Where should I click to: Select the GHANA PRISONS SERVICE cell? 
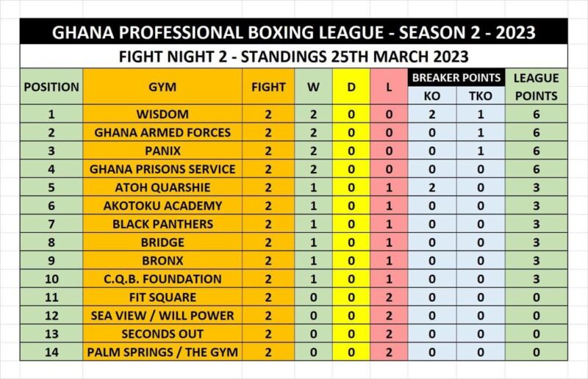click(x=162, y=169)
